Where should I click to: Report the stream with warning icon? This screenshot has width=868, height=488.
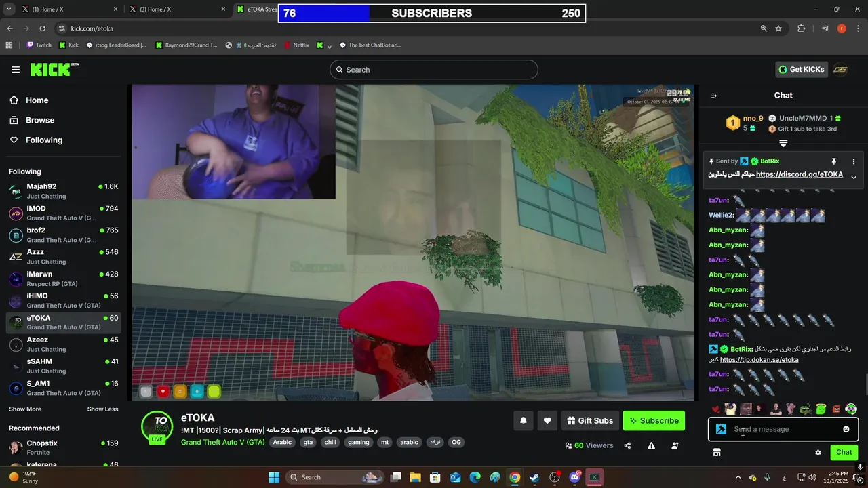coord(651,445)
